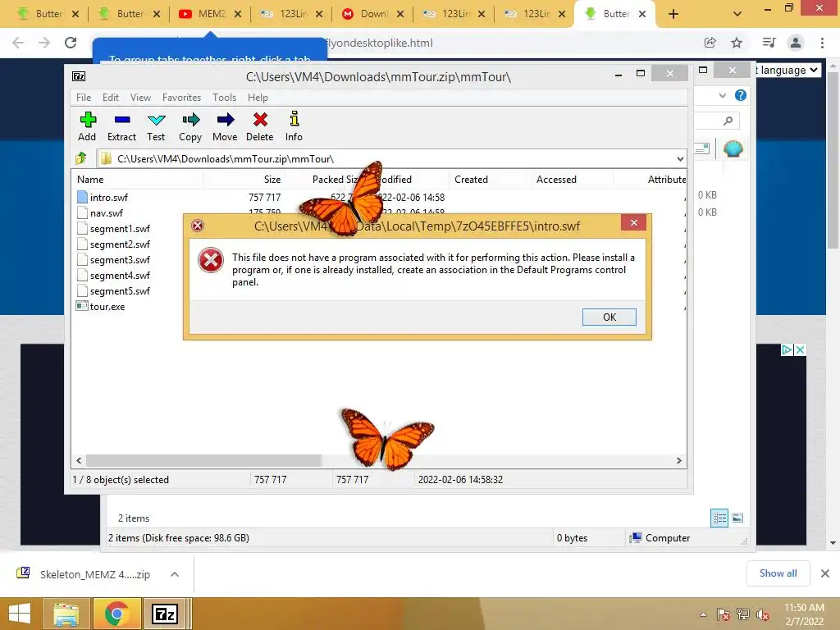Open the Windows Start button
840x630 pixels.
(x=20, y=614)
